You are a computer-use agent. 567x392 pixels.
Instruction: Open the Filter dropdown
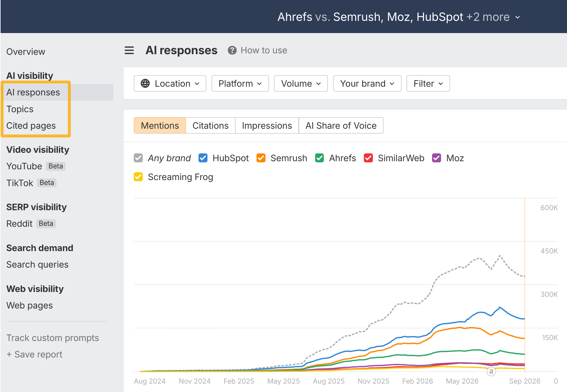428,84
